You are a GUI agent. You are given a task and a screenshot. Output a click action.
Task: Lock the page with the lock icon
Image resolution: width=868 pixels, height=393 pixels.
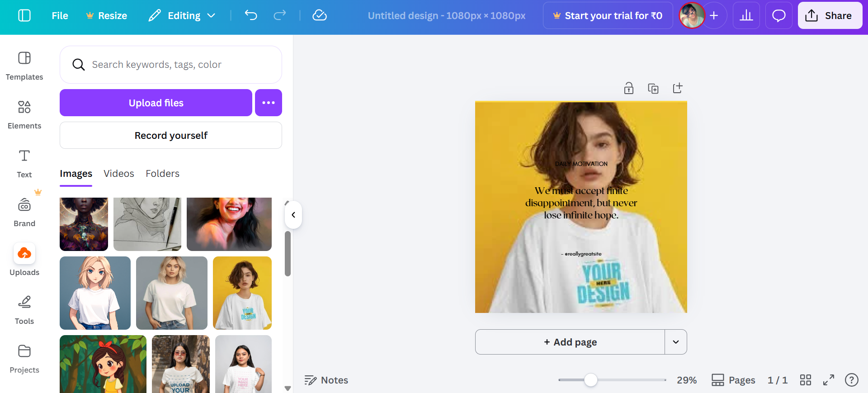pos(629,88)
